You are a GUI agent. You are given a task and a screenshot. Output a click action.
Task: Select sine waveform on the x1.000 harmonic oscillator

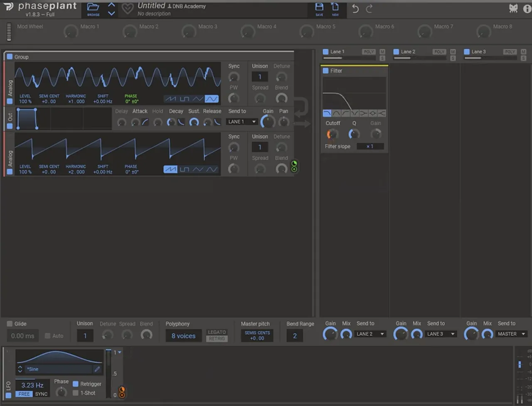point(212,99)
